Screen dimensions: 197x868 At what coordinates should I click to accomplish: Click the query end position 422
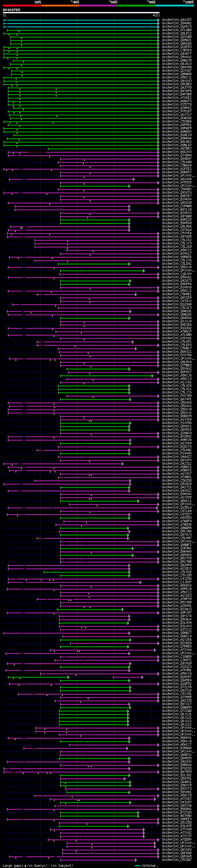[155, 15]
